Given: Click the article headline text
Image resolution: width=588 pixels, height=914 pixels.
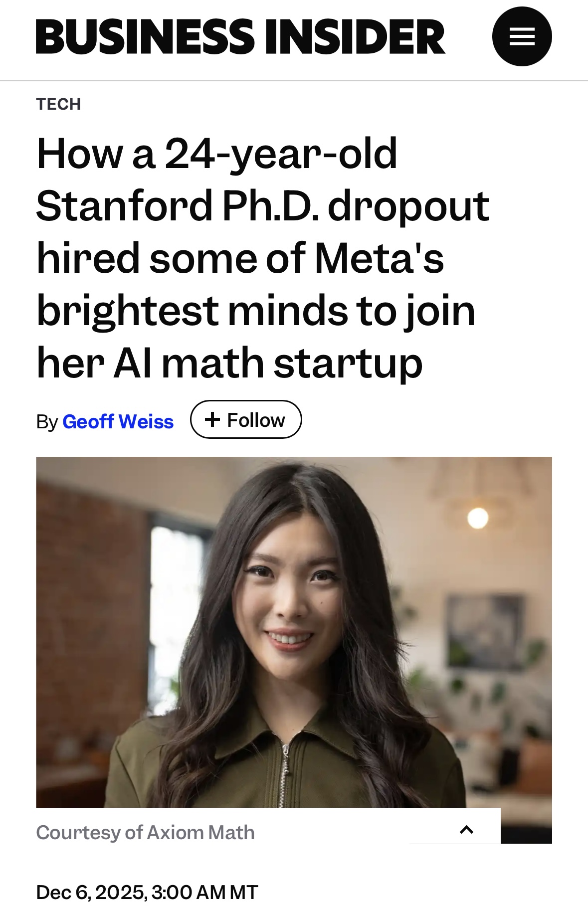Looking at the screenshot, I should [x=262, y=258].
